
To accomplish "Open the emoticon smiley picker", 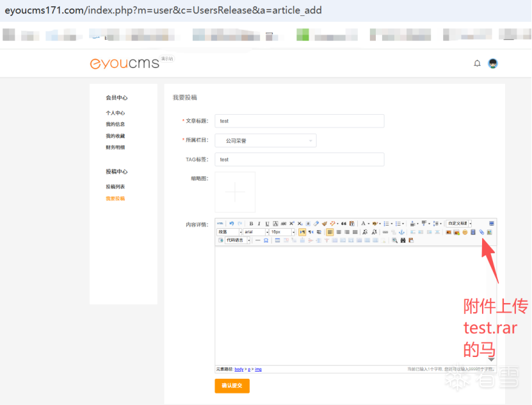I will click(465, 232).
